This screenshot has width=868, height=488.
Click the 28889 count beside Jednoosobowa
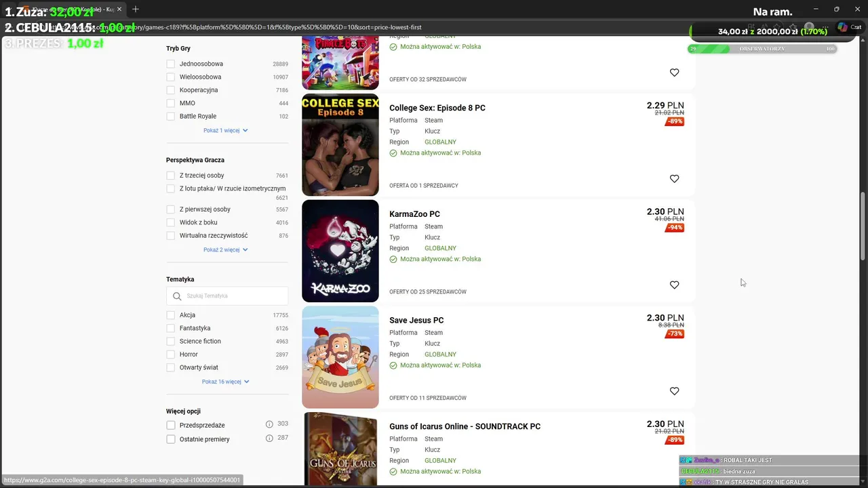tap(281, 64)
